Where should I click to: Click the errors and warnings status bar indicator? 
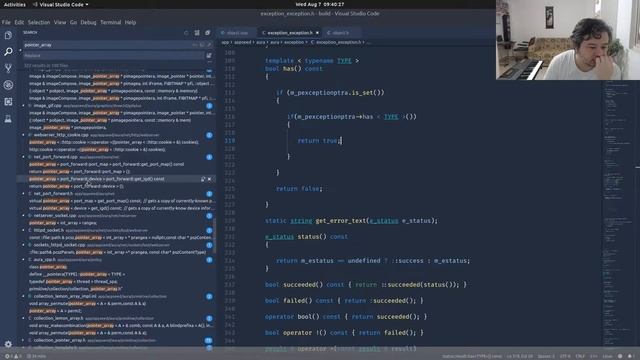click(12, 356)
